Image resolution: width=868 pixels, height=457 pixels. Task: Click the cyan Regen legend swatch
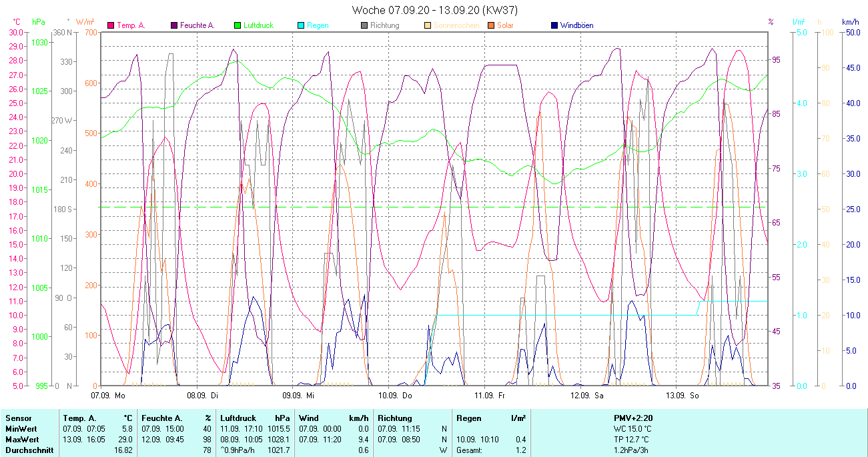pos(301,25)
